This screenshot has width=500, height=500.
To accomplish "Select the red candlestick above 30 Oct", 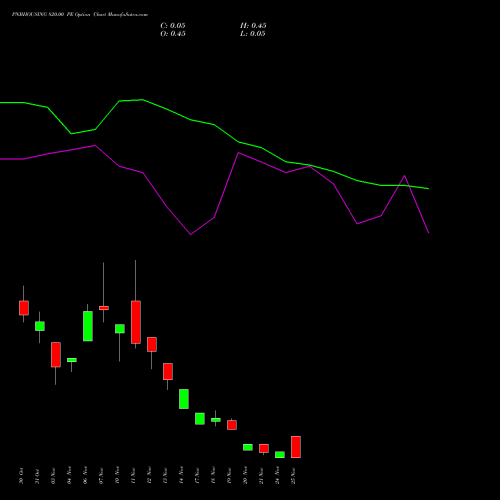I will pyautogui.click(x=24, y=308).
